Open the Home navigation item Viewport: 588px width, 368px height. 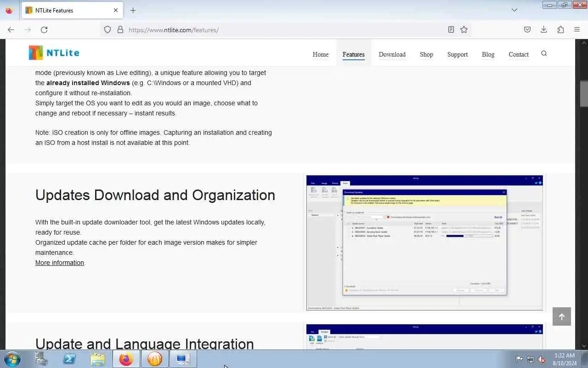321,54
